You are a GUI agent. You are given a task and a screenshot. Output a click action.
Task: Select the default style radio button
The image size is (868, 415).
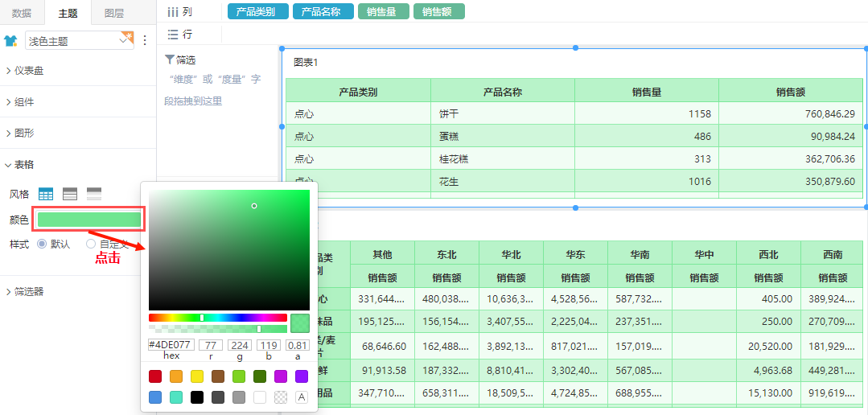pos(42,244)
